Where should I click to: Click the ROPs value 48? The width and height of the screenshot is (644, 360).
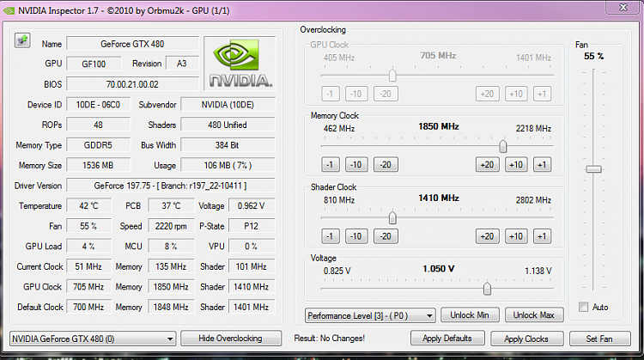click(x=98, y=125)
